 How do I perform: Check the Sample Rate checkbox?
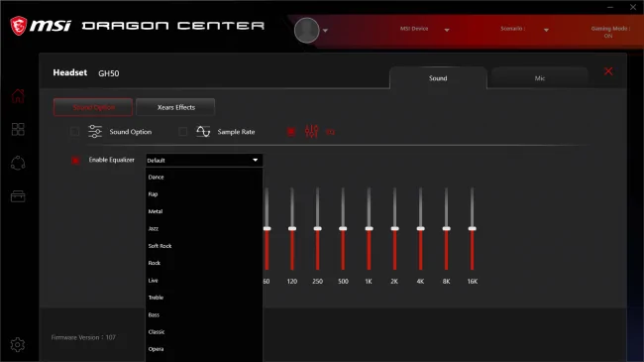click(183, 132)
